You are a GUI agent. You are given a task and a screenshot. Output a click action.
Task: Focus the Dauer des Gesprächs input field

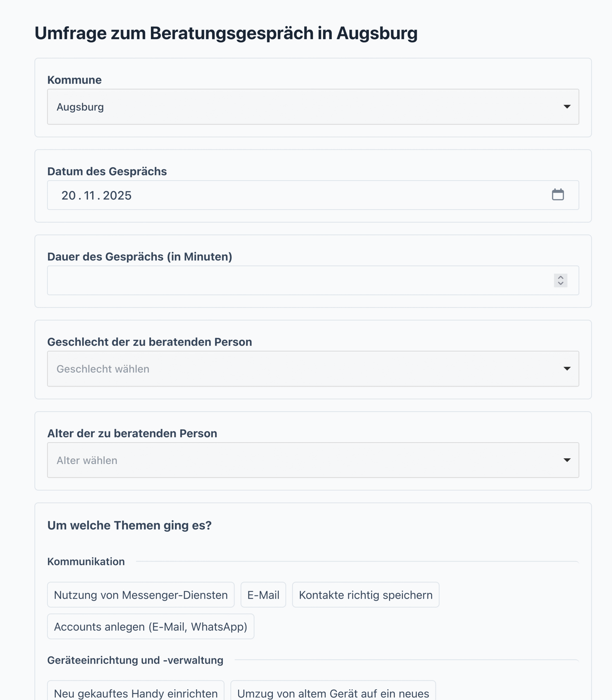[297, 281]
